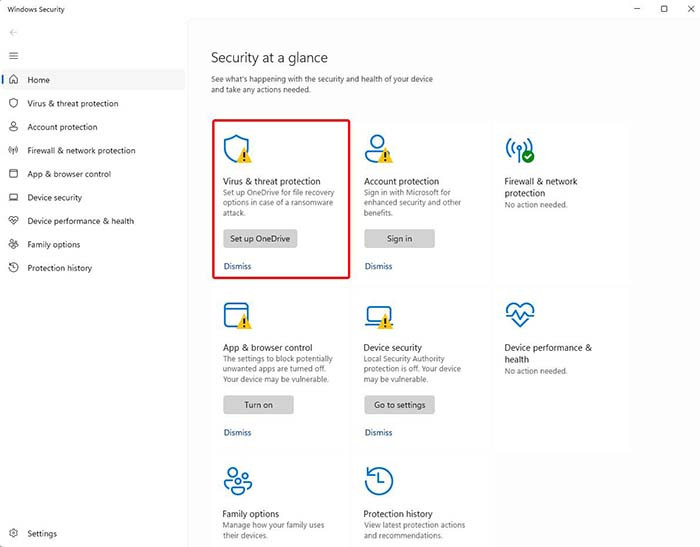Minimize the Windows Security window
700x547 pixels.
637,8
